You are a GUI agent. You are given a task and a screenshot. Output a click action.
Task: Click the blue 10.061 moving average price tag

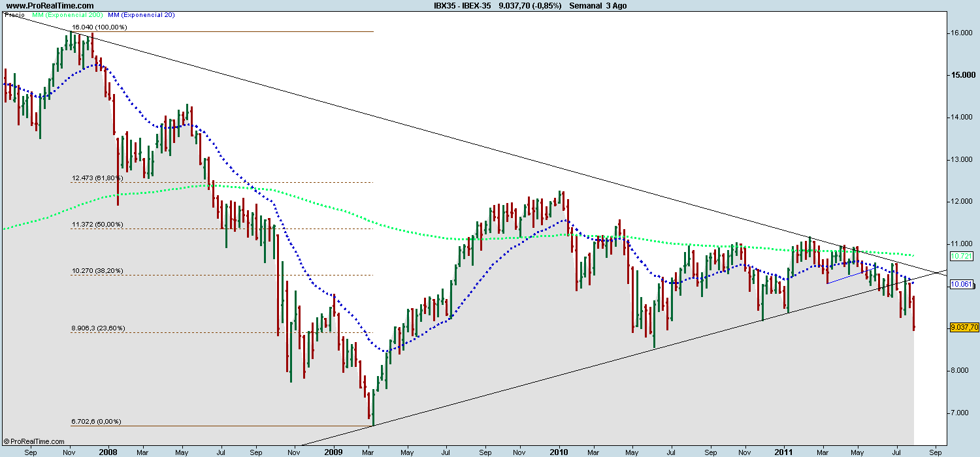click(961, 285)
